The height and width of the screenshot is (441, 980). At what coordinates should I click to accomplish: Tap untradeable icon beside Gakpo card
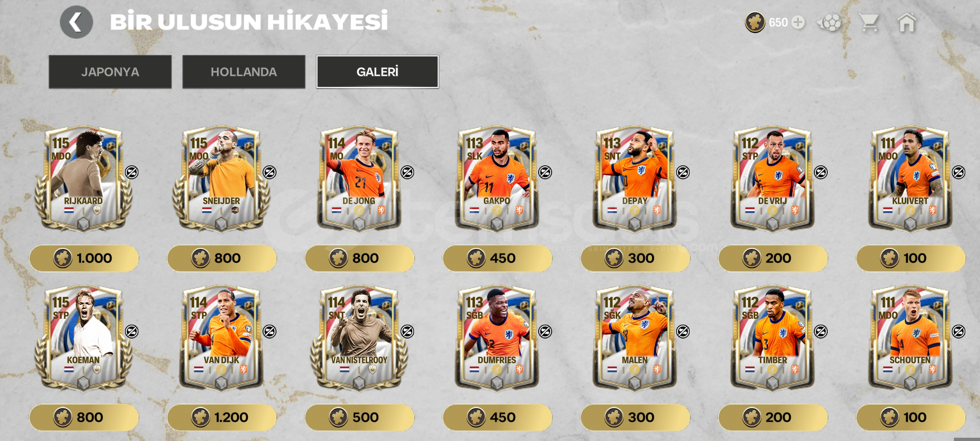(545, 172)
